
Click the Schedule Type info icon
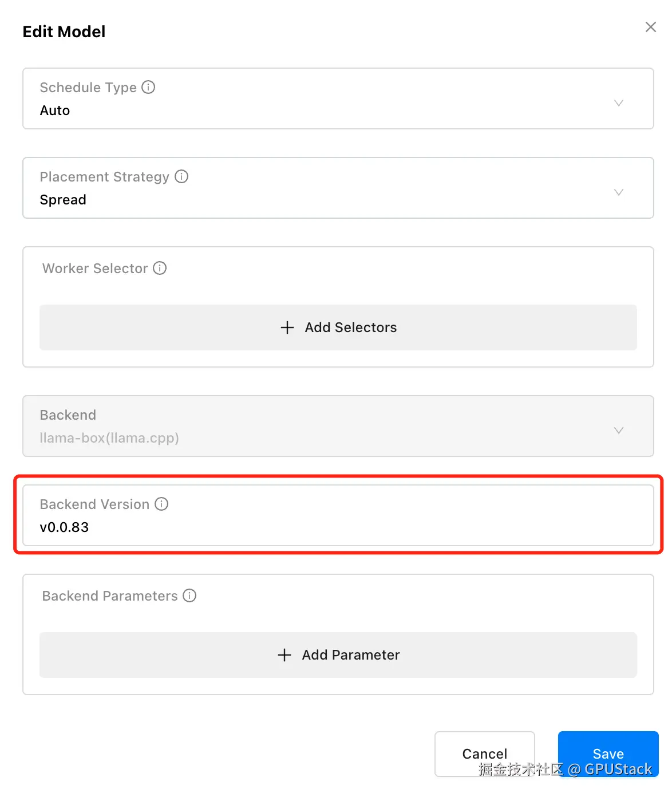tap(148, 87)
